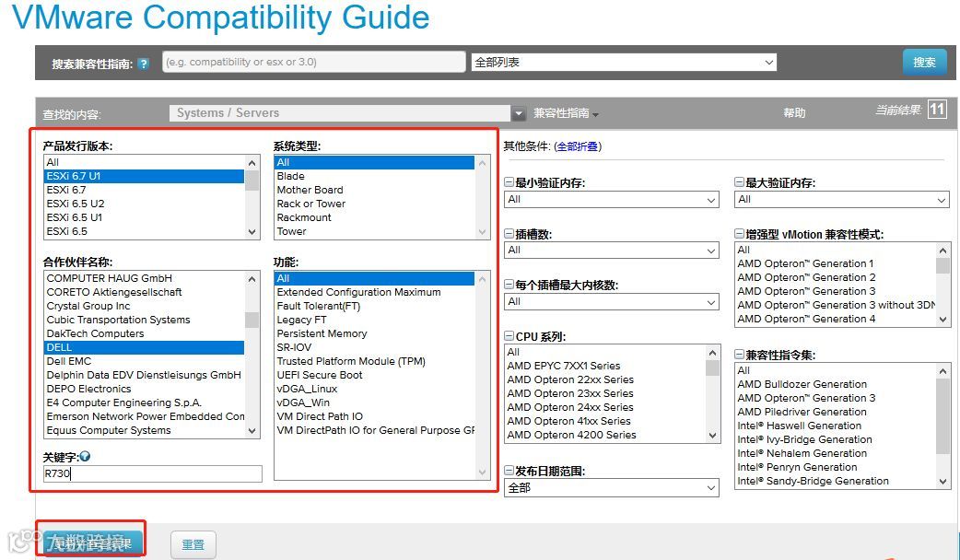960x560 pixels.
Task: Select Rackmount system type
Action: click(374, 217)
